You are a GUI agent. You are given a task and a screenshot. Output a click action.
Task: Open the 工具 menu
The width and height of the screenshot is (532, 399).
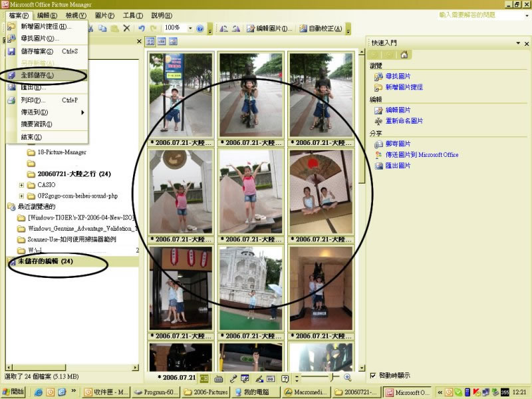[x=132, y=15]
